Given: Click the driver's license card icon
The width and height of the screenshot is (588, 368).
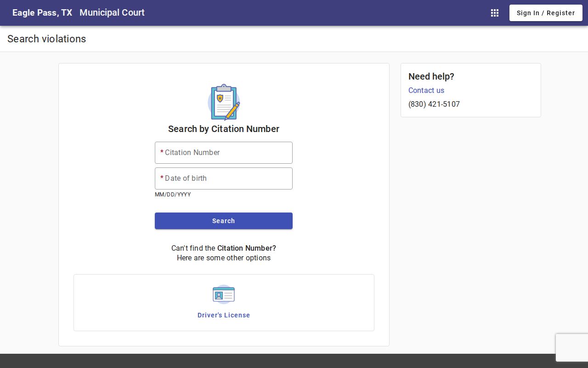Looking at the screenshot, I should click(x=224, y=294).
